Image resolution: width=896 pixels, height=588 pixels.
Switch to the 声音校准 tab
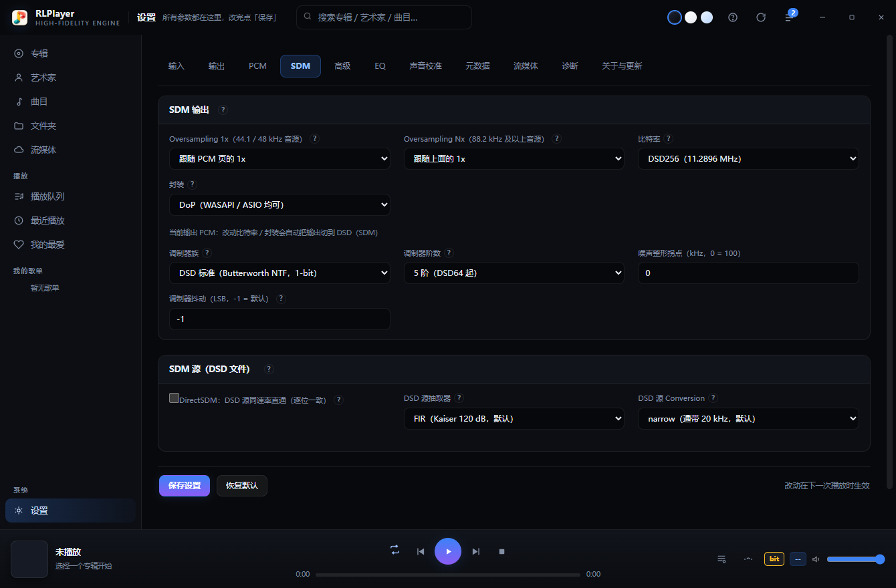426,66
